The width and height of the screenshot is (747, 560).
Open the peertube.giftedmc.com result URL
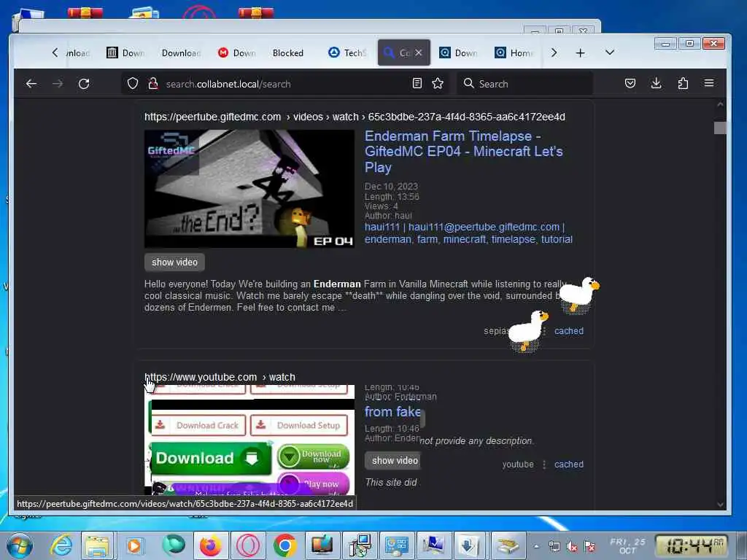click(x=355, y=117)
